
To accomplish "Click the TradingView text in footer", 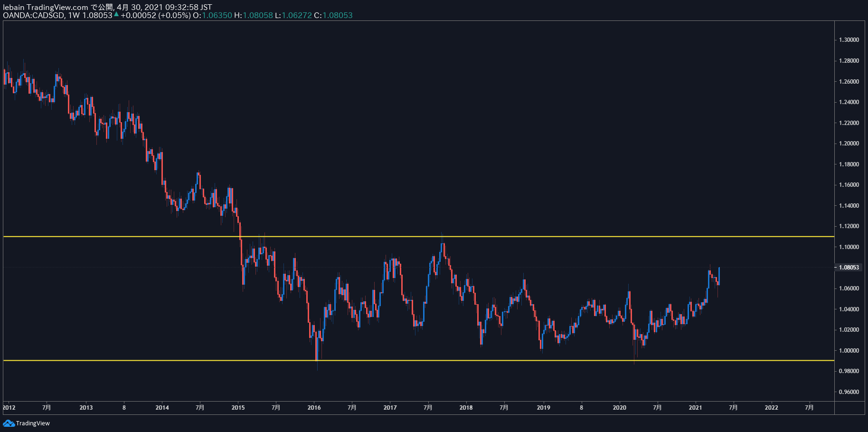I will (x=33, y=423).
